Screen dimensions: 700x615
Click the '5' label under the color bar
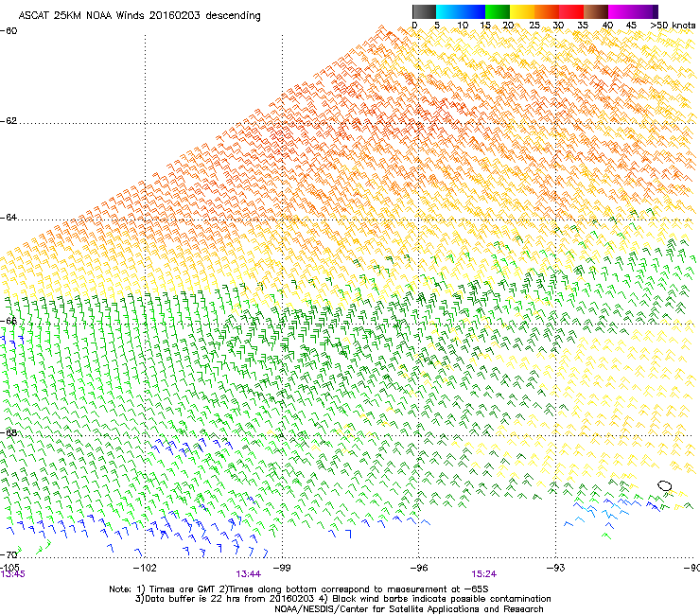pyautogui.click(x=437, y=26)
